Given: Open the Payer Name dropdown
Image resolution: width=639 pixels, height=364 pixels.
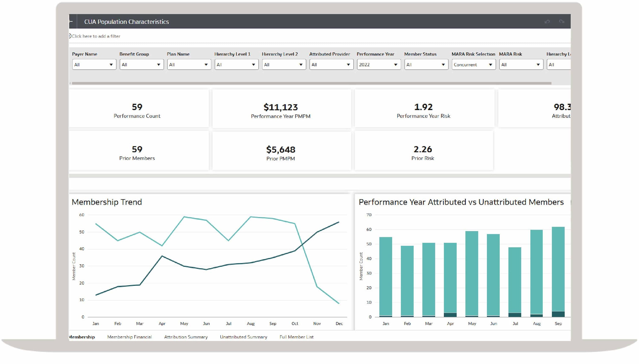Looking at the screenshot, I should [94, 65].
